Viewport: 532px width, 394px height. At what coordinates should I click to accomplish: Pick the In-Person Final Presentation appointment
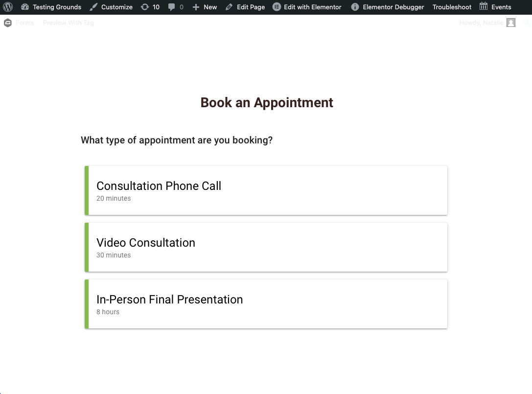click(266, 303)
